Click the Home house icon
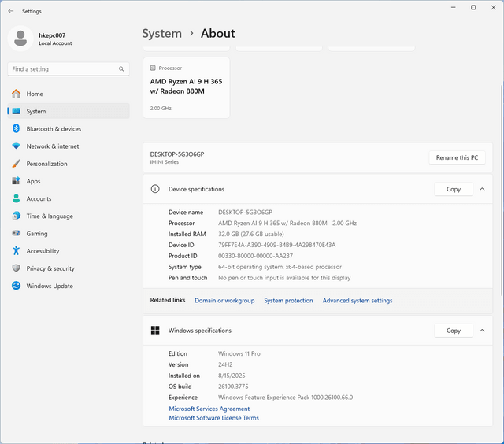This screenshot has height=444, width=504. (x=16, y=94)
